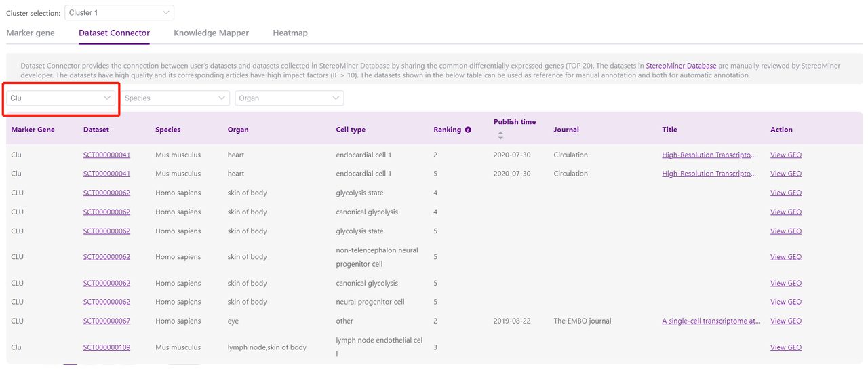This screenshot has height=371, width=868.
Task: Sort table by Publish time arrows
Action: click(500, 136)
